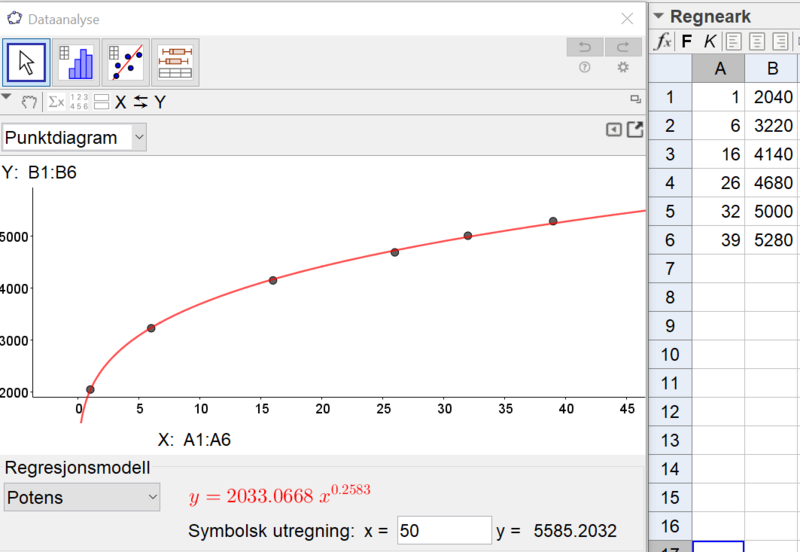
Task: Select the Move arrow tool
Action: [x=26, y=63]
